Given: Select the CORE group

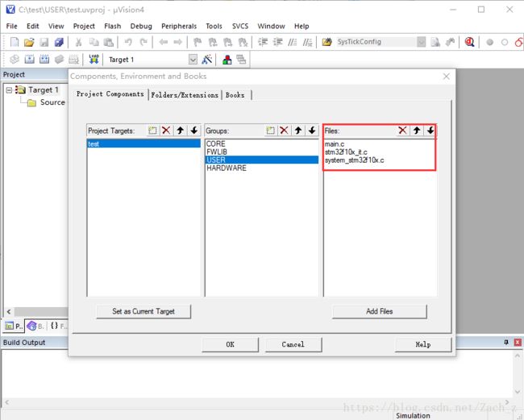Looking at the screenshot, I should point(262,143).
